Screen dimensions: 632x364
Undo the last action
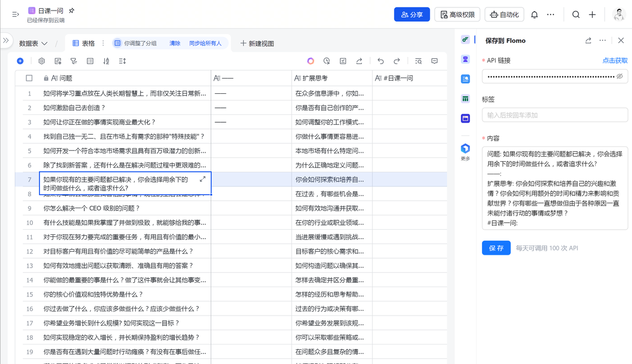[381, 61]
